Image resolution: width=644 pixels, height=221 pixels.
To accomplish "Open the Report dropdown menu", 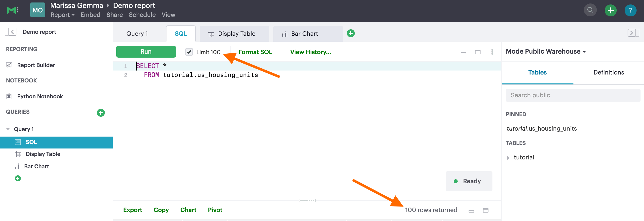I will 63,15.
